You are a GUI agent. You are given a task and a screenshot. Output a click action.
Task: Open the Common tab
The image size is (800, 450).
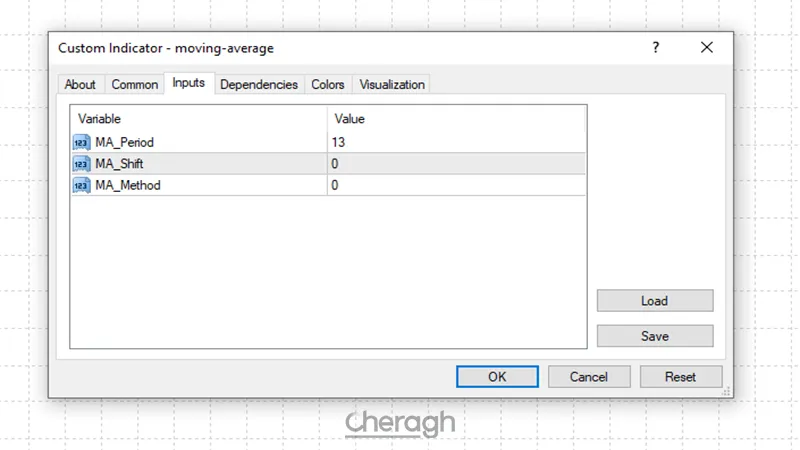point(134,85)
